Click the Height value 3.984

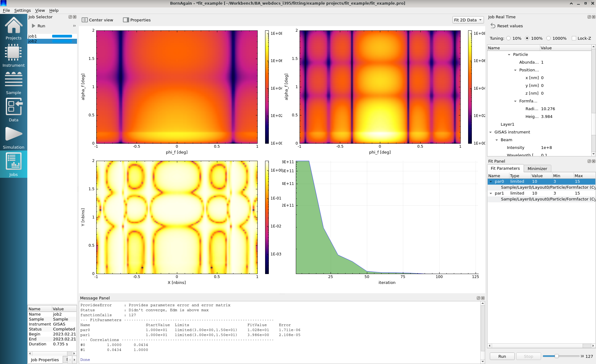click(x=547, y=117)
